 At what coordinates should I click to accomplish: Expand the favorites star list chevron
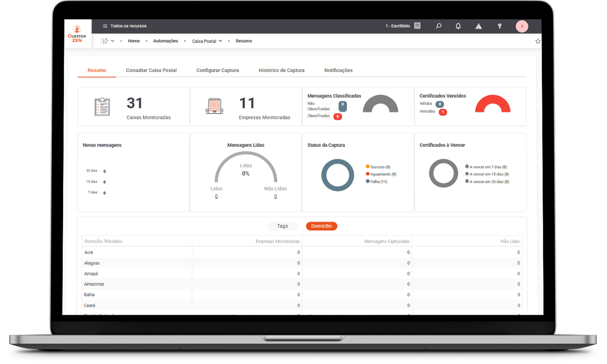(112, 41)
